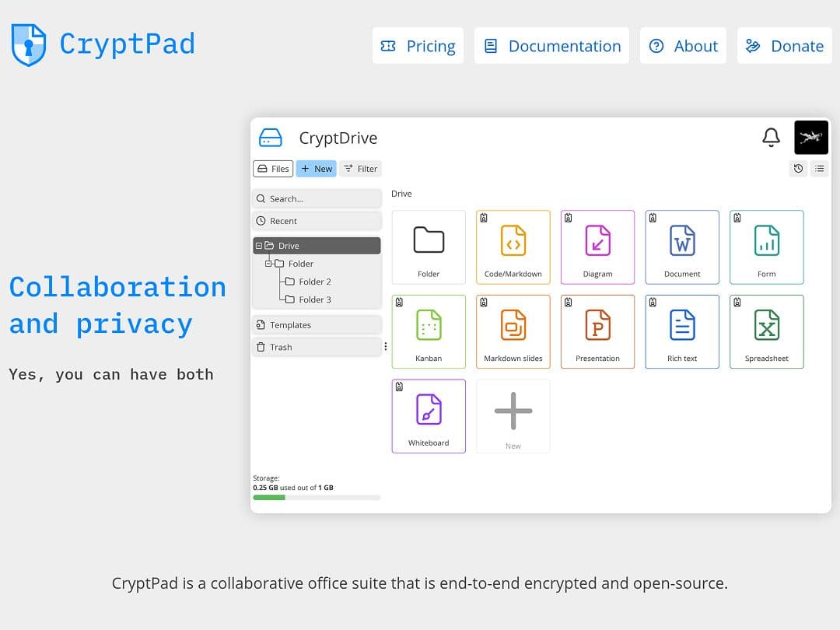Select Drive in the tree
Image resolution: width=840 pixels, height=630 pixels.
pyautogui.click(x=317, y=245)
